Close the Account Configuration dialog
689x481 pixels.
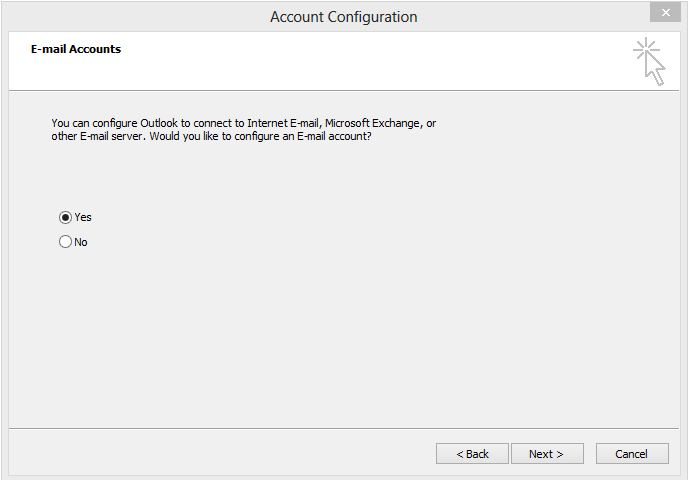[665, 12]
